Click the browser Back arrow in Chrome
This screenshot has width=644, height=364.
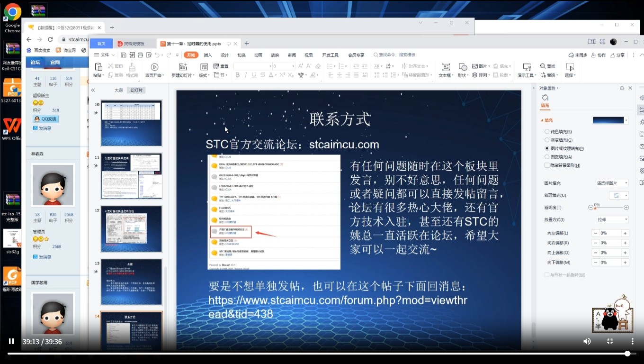29,40
